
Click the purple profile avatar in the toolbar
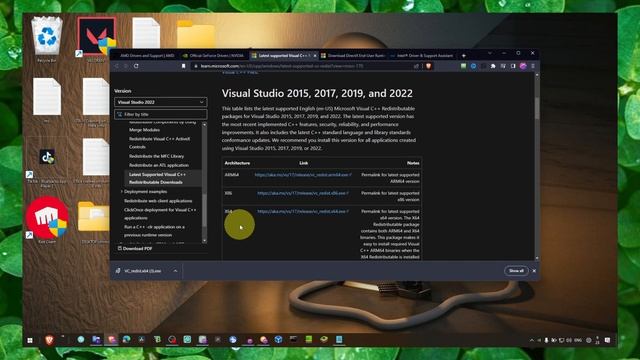[523, 66]
